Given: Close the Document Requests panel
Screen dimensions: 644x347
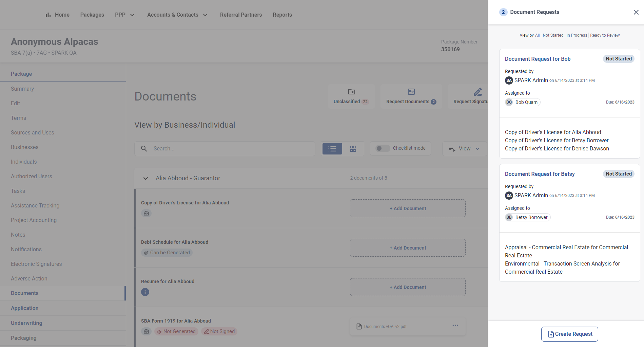Looking at the screenshot, I should click(636, 12).
